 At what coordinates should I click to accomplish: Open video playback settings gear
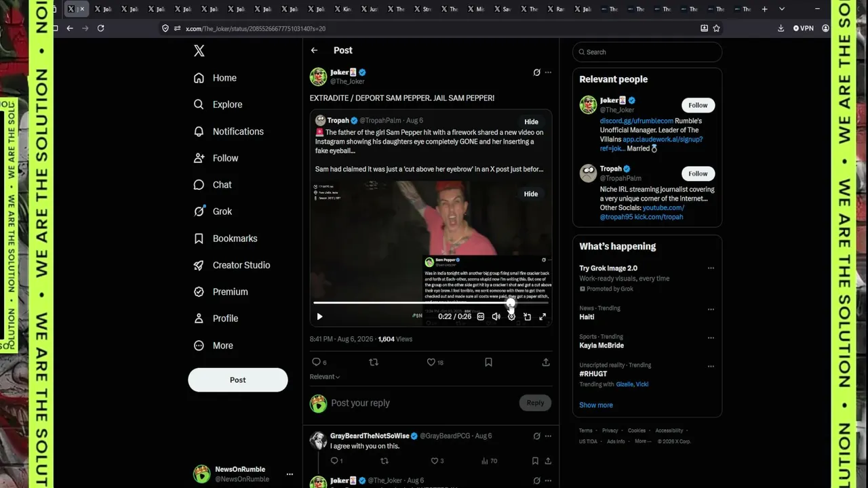point(511,317)
